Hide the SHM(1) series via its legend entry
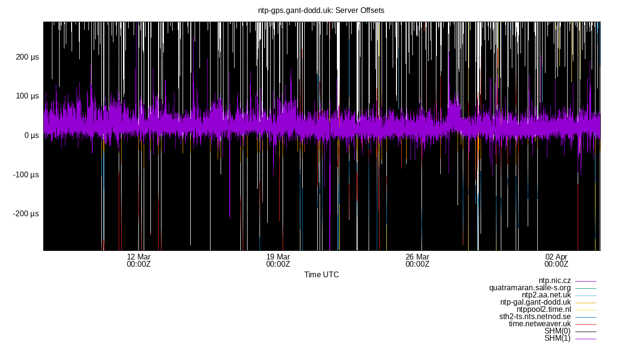Image resolution: width=644 pixels, height=346 pixels. click(x=558, y=338)
